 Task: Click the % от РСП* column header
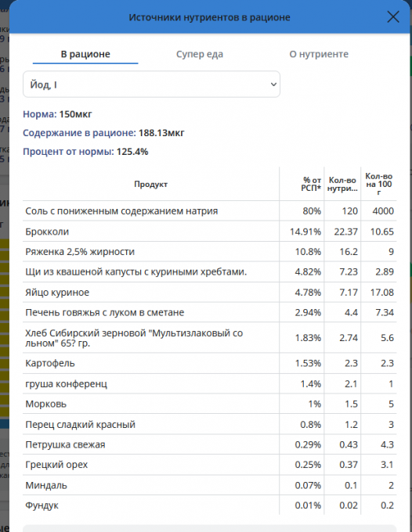click(x=302, y=184)
